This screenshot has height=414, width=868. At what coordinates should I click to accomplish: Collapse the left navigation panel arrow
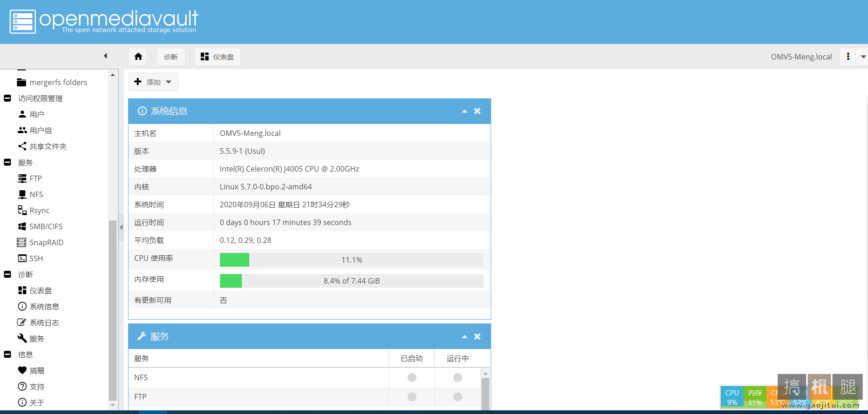coord(105,56)
